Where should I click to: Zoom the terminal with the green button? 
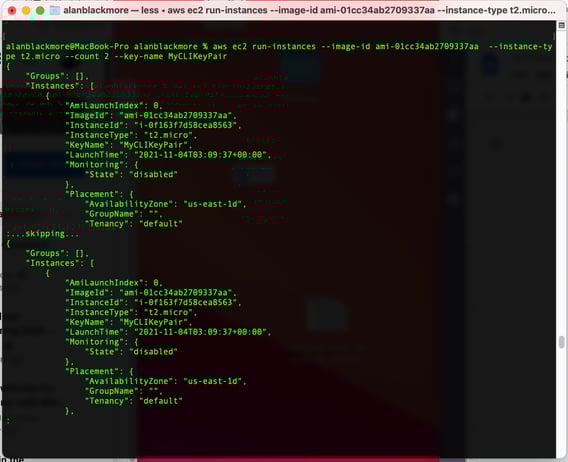[x=40, y=11]
